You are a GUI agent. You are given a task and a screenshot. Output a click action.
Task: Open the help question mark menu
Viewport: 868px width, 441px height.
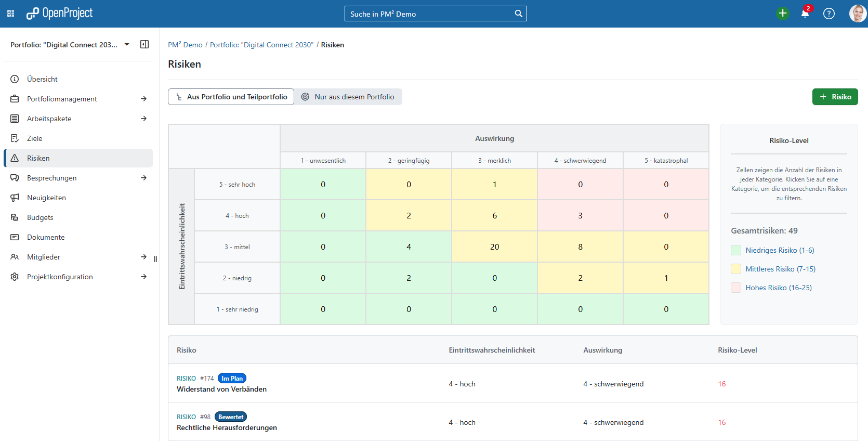tap(828, 14)
